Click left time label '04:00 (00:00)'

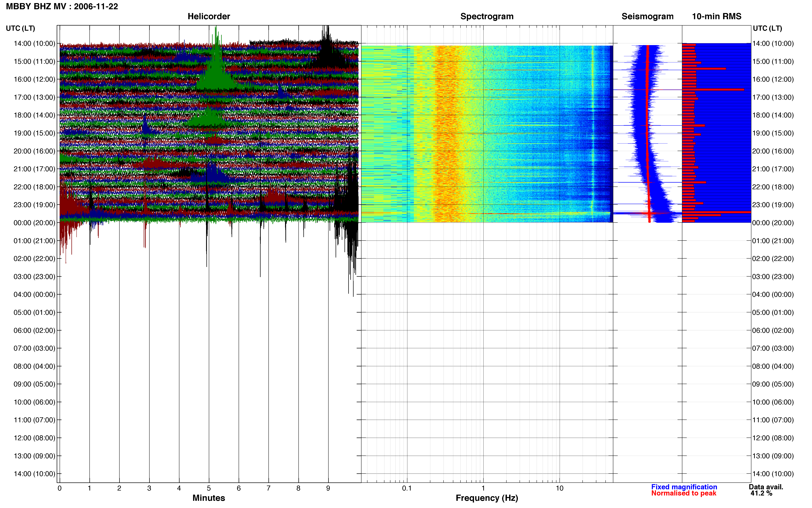pos(34,294)
